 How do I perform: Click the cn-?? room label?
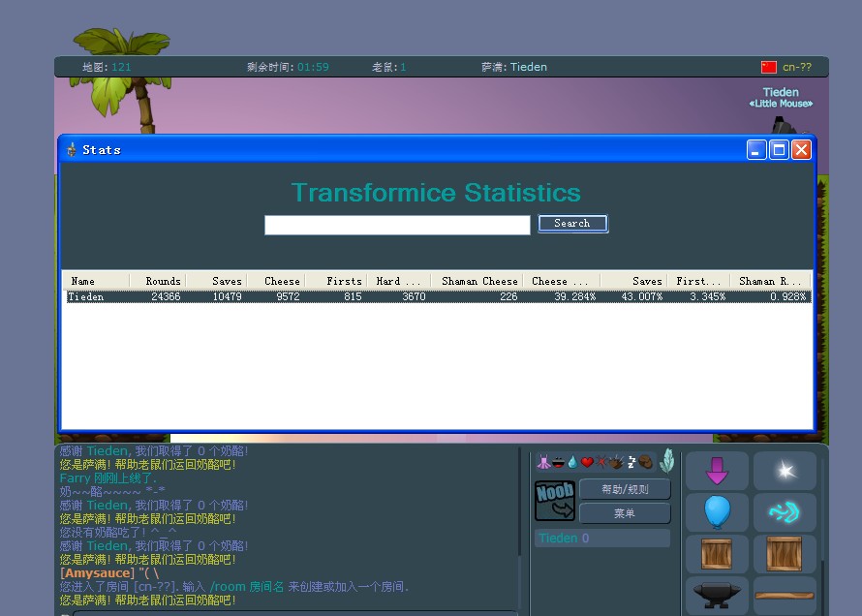(797, 67)
